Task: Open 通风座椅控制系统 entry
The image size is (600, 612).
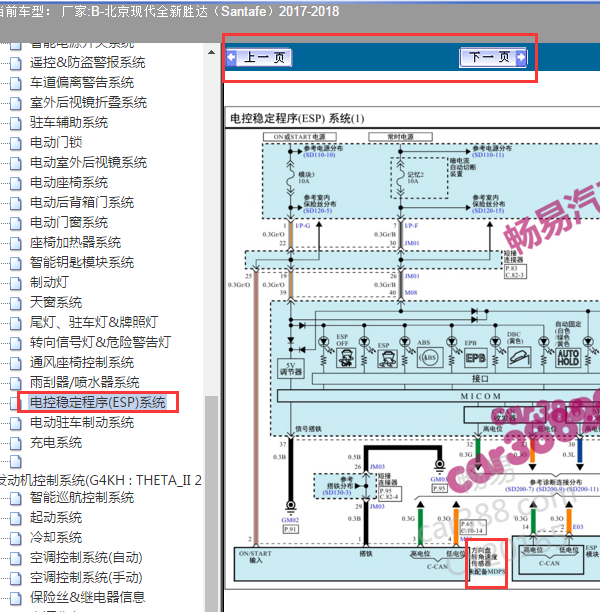Action: point(82,362)
